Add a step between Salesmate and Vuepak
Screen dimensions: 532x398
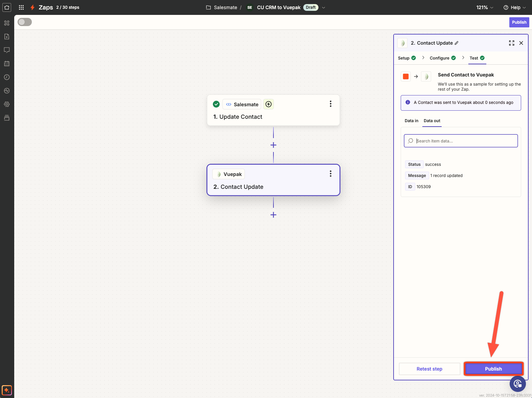pos(273,145)
